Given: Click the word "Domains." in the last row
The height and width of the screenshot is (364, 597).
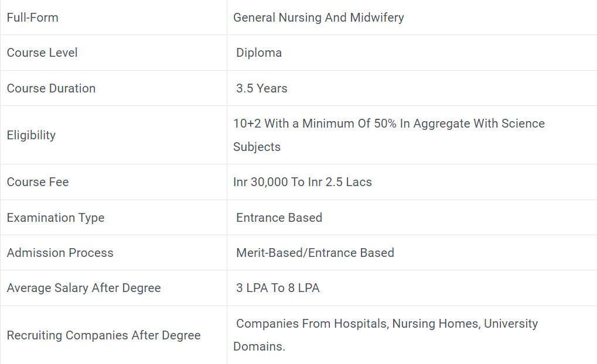Looking at the screenshot, I should point(259,346).
